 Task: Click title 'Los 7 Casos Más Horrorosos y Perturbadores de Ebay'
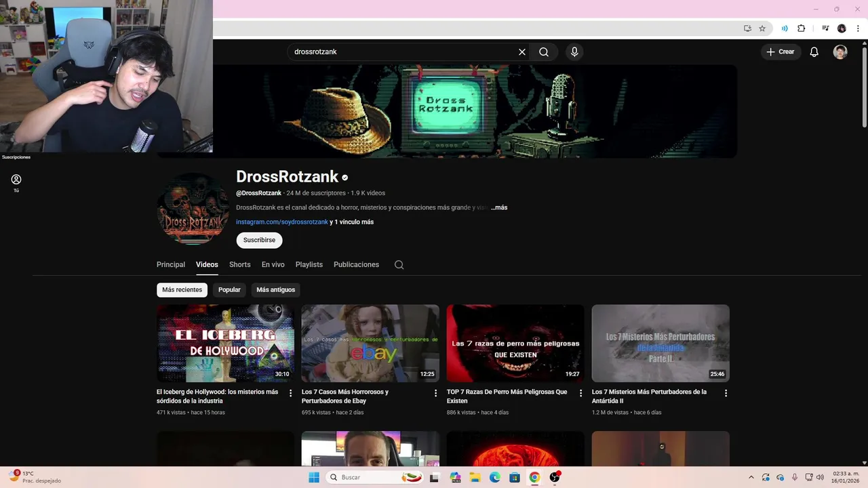pos(345,396)
